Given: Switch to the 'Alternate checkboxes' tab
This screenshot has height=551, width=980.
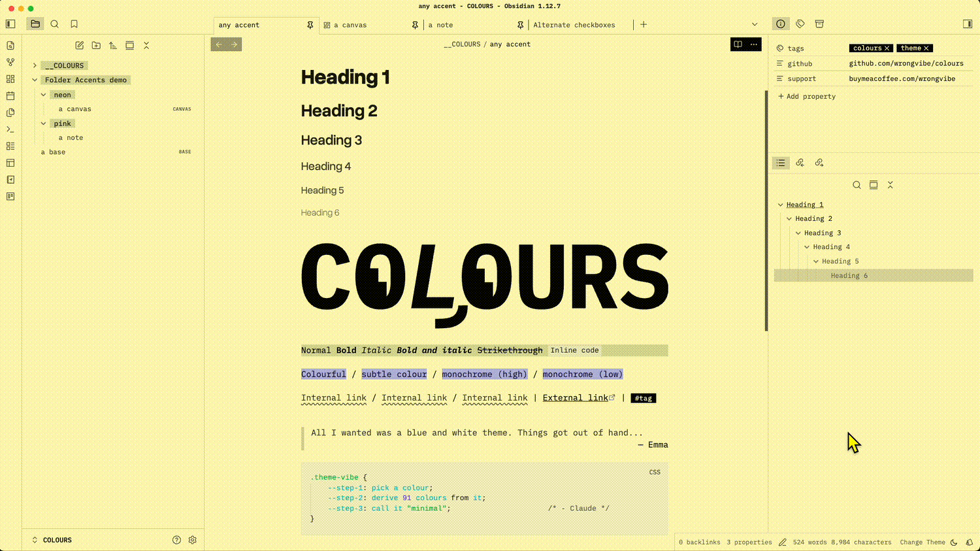Looking at the screenshot, I should (574, 25).
